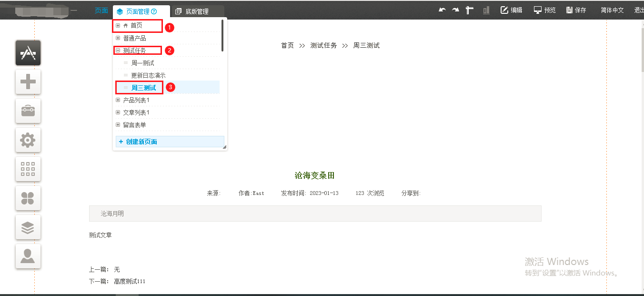This screenshot has width=644, height=296.
Task: Click the 创建新页面 button
Action: point(170,142)
